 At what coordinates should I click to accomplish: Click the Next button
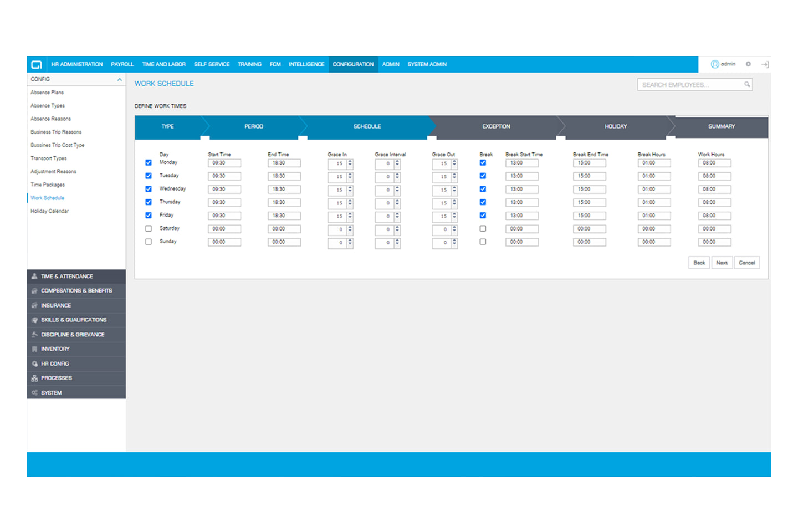(x=722, y=263)
